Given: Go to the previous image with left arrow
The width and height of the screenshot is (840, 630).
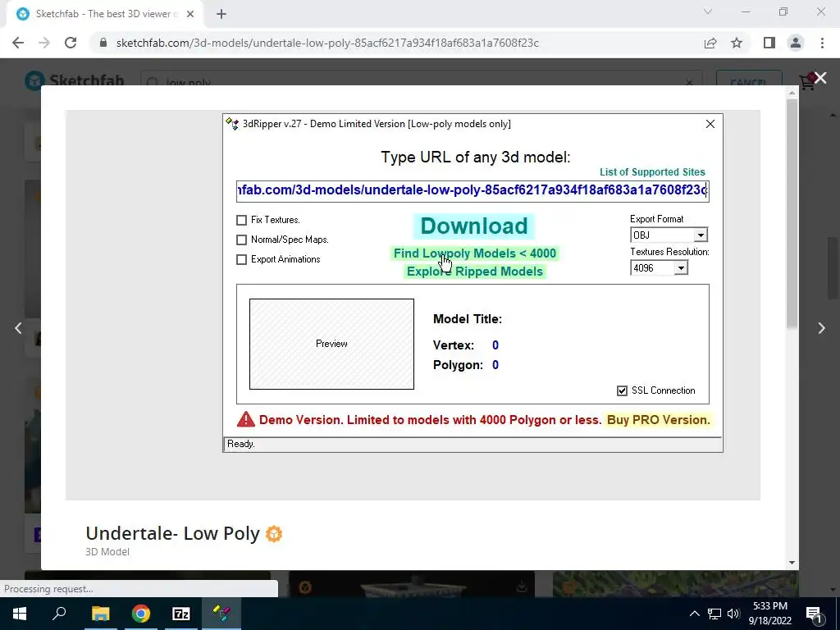Looking at the screenshot, I should click(x=18, y=328).
